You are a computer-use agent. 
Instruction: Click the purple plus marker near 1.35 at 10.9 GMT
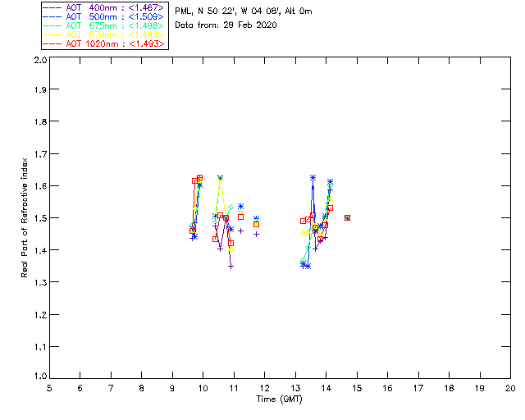point(231,267)
